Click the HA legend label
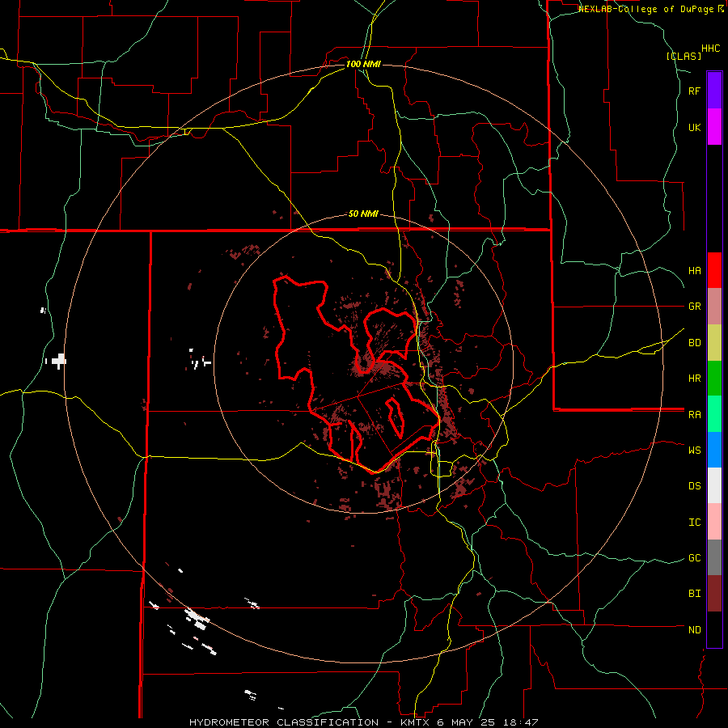This screenshot has height=728, width=728. [694, 270]
